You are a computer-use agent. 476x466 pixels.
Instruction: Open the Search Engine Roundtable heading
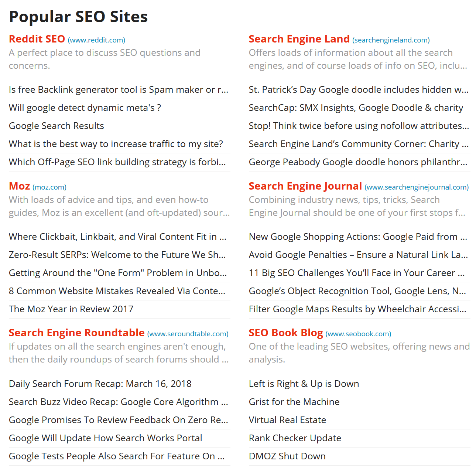tap(77, 333)
